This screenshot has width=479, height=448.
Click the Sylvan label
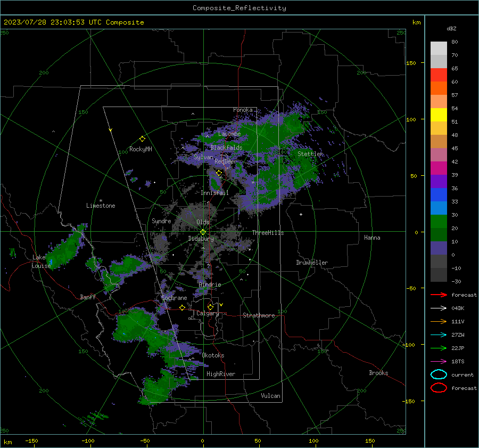pyautogui.click(x=203, y=157)
